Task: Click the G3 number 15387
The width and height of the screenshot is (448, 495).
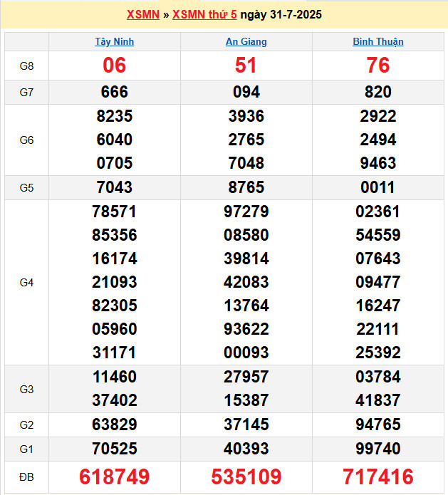Action: click(x=246, y=400)
